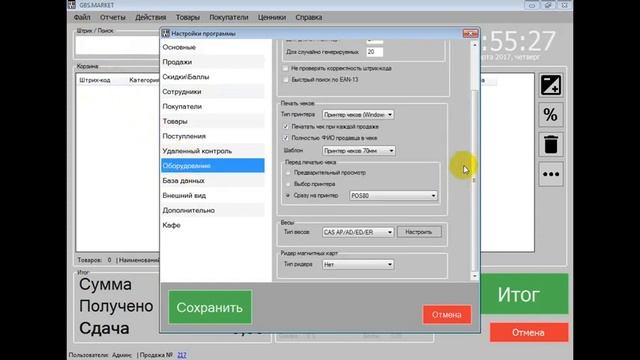The image size is (640, 360).
Task: Click the field with value 20
Action: (374, 52)
